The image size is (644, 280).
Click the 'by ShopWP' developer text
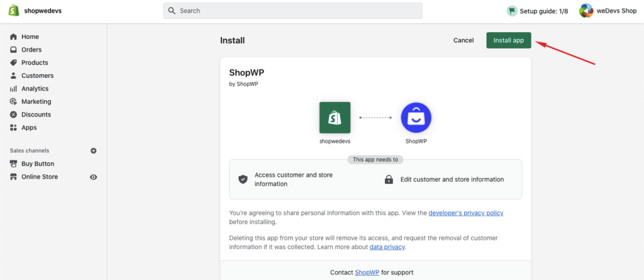(x=243, y=84)
